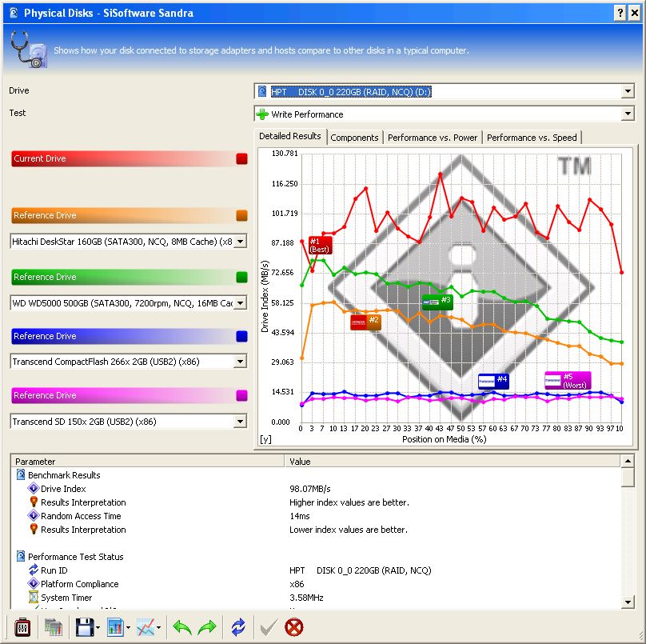Click the Drive Index diamond icon
This screenshot has height=644, width=646.
click(x=34, y=489)
